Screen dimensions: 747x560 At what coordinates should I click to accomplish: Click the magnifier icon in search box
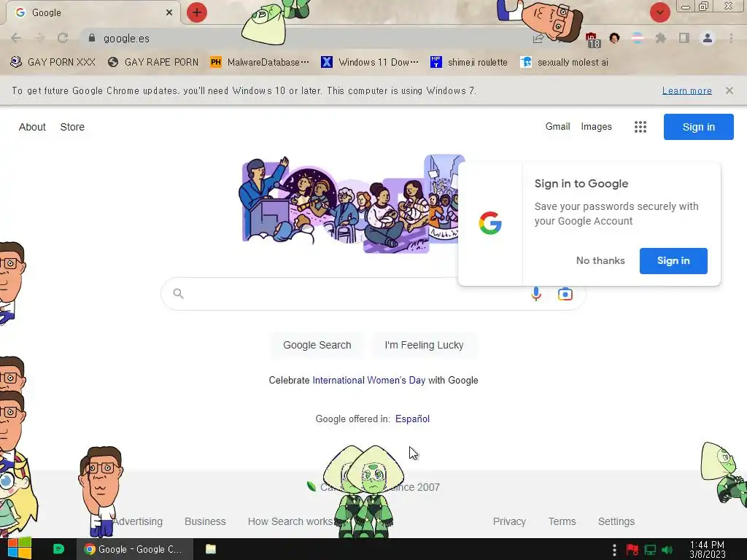point(178,294)
